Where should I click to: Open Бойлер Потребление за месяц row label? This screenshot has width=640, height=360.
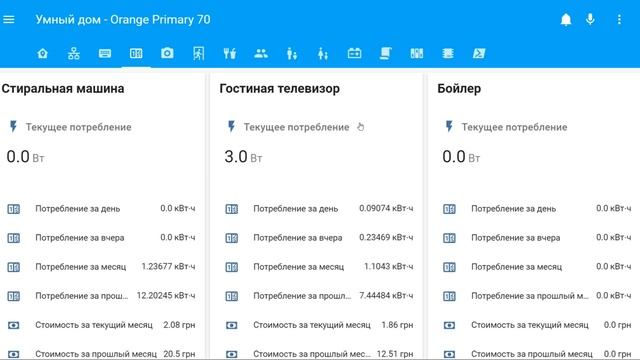click(516, 267)
